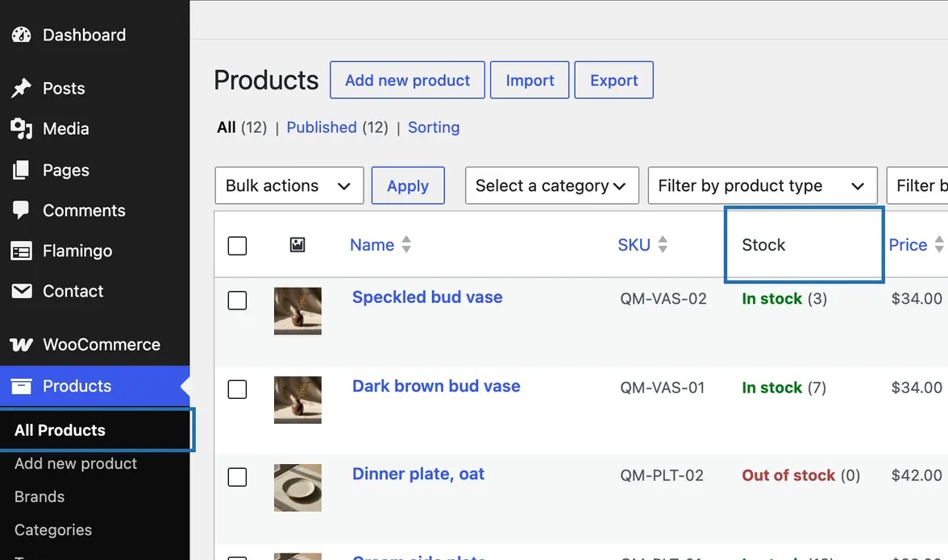The width and height of the screenshot is (948, 560).
Task: Check the Speckled bud vase row checkbox
Action: tap(237, 301)
